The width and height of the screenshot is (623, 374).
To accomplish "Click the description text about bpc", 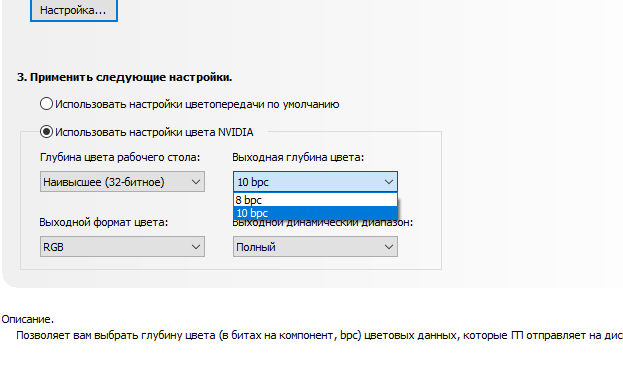I will (x=319, y=335).
